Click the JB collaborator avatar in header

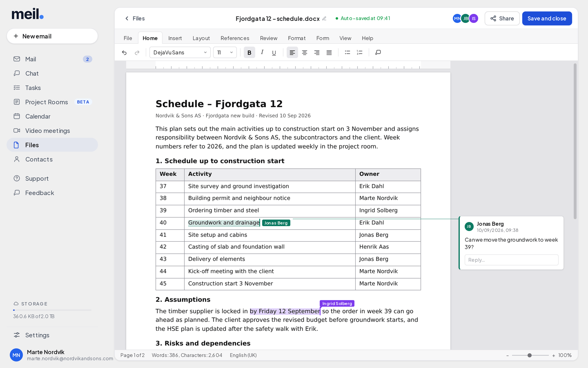point(465,18)
